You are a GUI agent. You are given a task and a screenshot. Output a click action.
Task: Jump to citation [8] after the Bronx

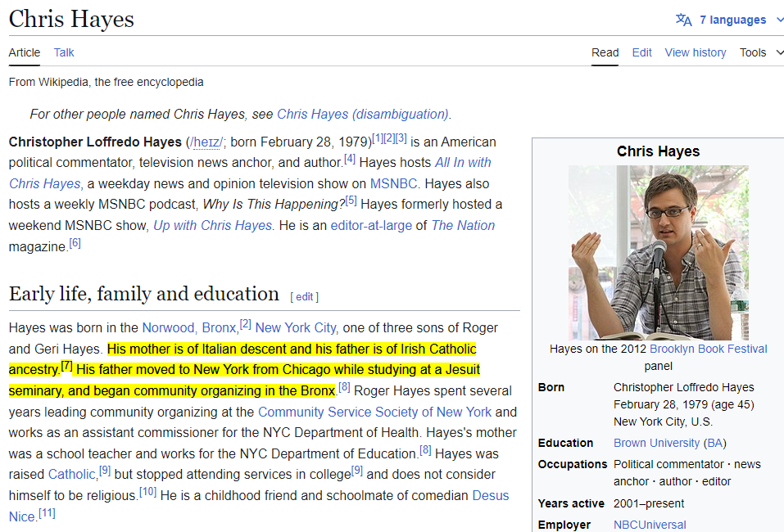coord(345,386)
